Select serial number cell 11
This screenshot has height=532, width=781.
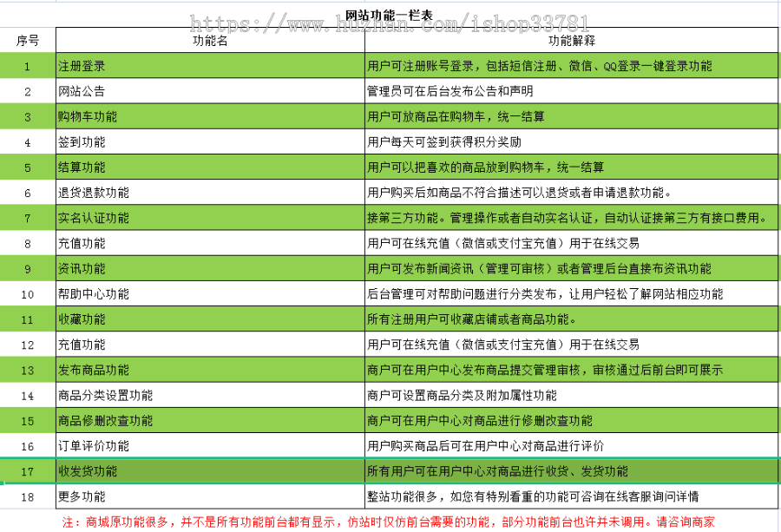[x=28, y=319]
